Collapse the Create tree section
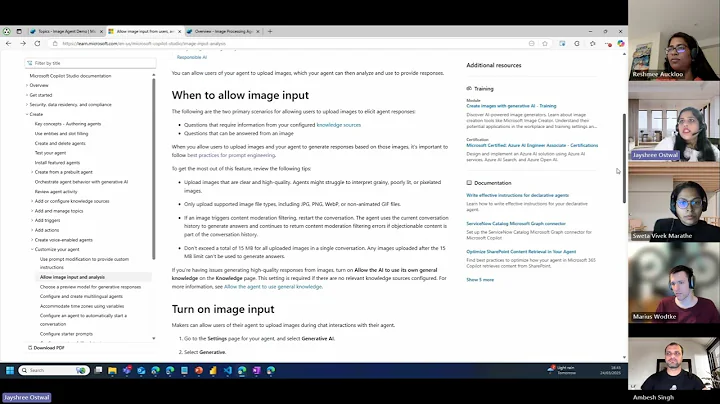 click(27, 114)
